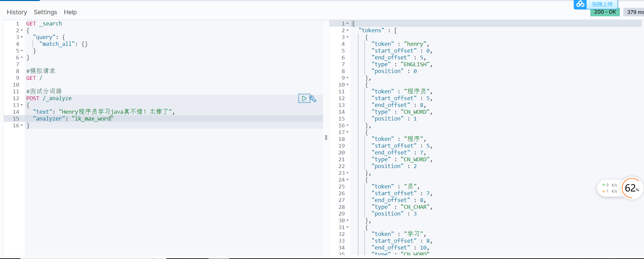Screen dimensions: 644x259
Task: Open the wrench options icon beside play button
Action: [x=313, y=99]
